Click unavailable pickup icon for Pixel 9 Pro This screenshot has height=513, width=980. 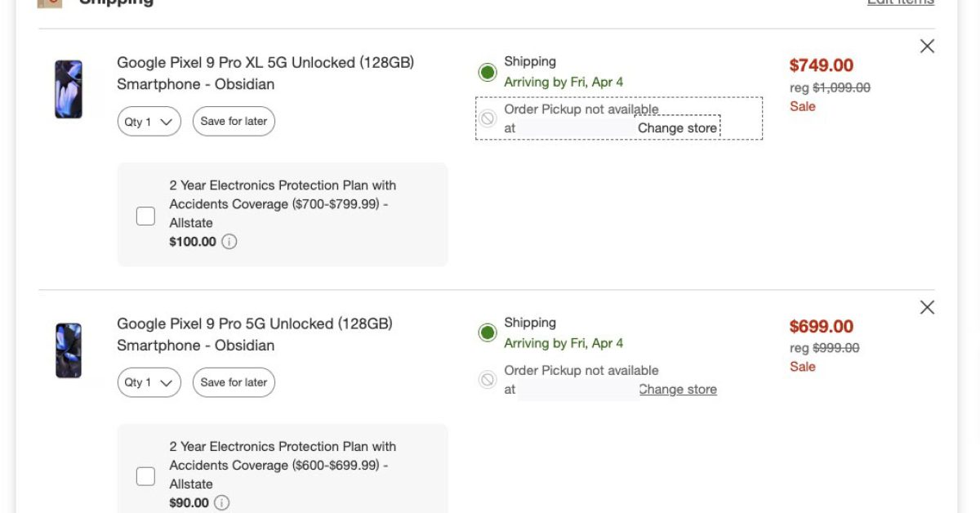pos(488,379)
